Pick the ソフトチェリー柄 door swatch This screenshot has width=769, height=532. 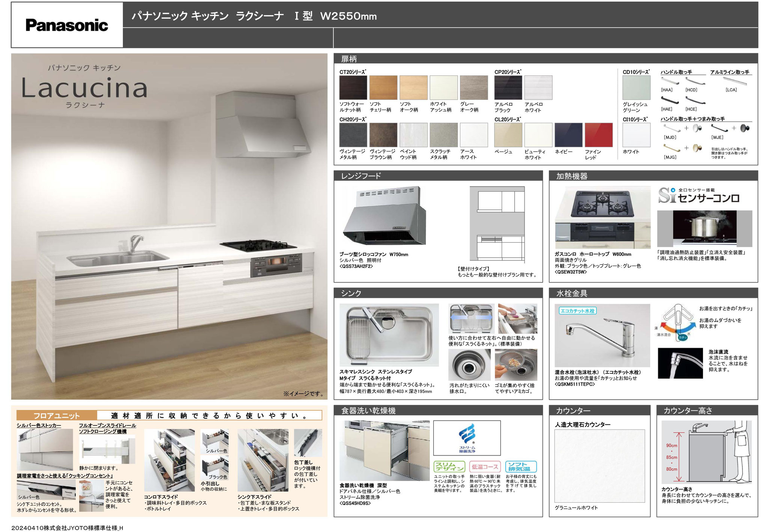coord(383,87)
